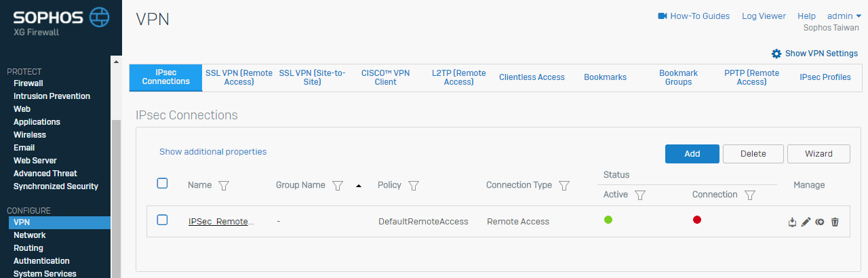868x278 pixels.
Task: Filter the Active status column
Action: (639, 195)
